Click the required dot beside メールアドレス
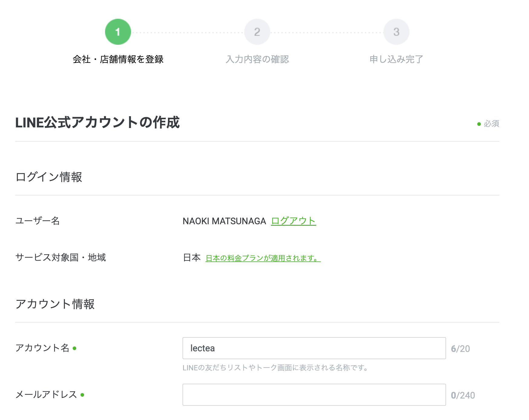529x420 pixels. [x=82, y=395]
